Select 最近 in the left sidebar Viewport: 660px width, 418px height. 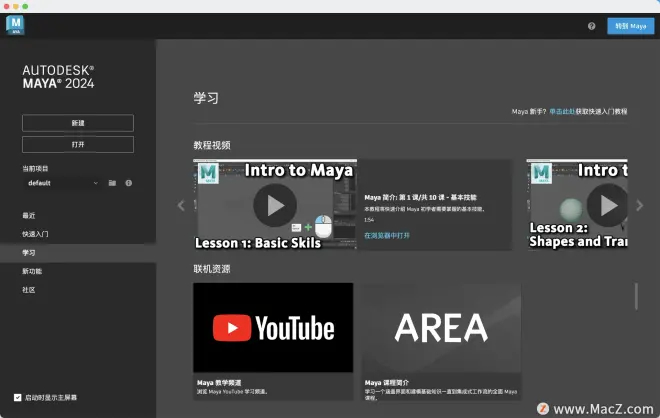tap(29, 216)
